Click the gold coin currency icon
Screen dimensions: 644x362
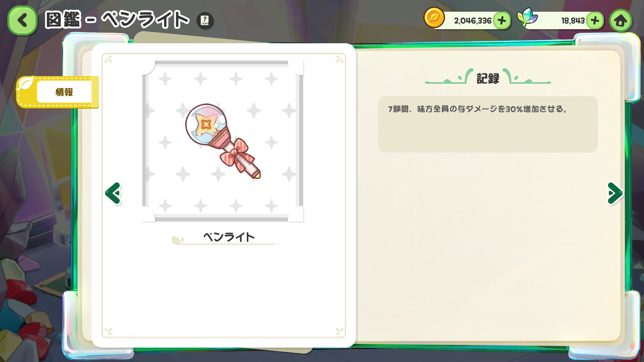[x=434, y=18]
